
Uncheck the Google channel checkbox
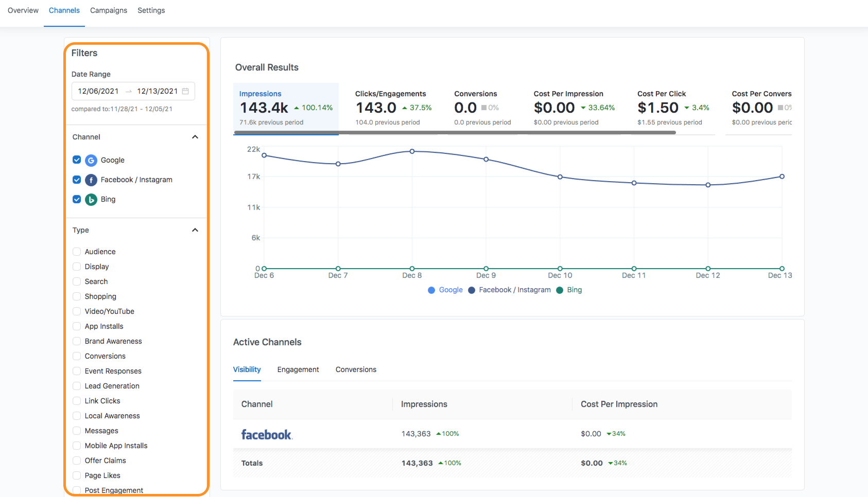coord(77,160)
